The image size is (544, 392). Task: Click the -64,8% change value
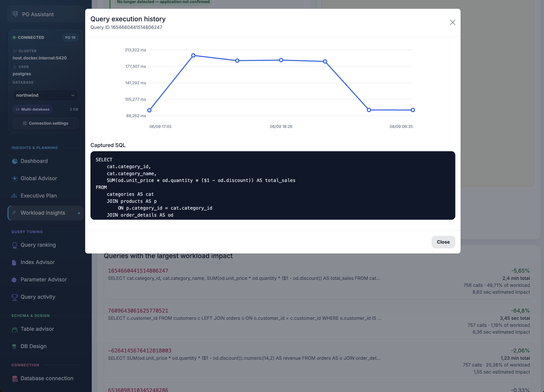(520, 311)
